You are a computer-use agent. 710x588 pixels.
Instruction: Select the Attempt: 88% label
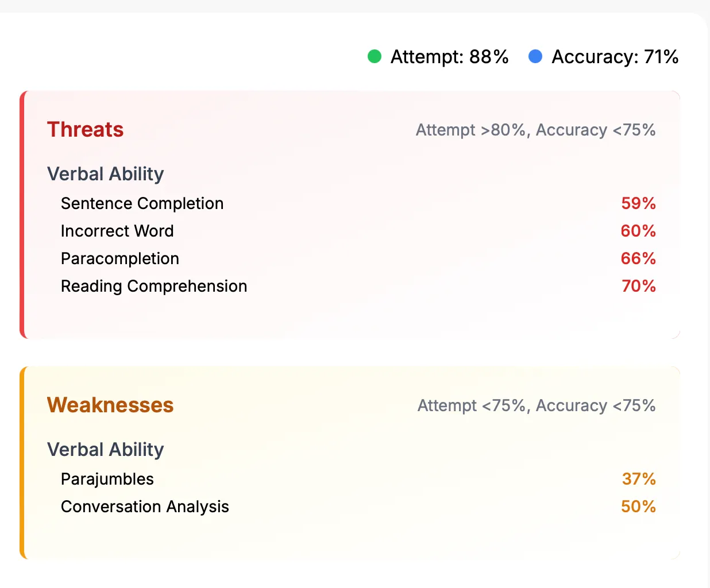click(449, 57)
